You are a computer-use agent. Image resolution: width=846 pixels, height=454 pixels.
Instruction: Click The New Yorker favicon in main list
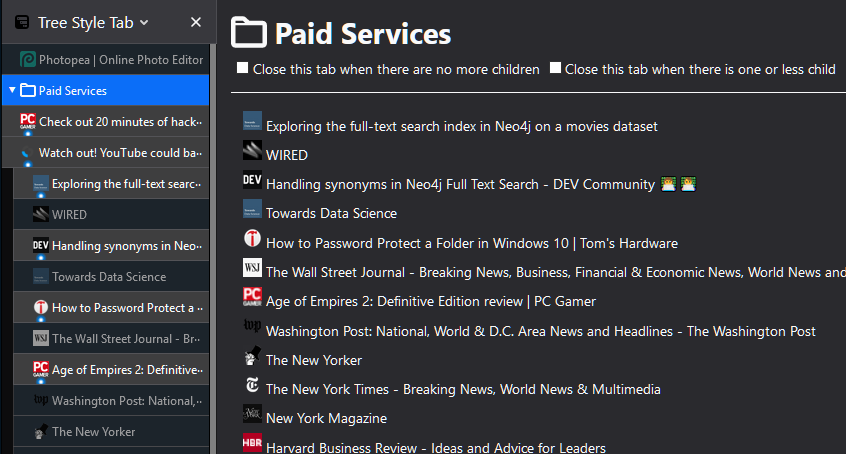pyautogui.click(x=252, y=355)
